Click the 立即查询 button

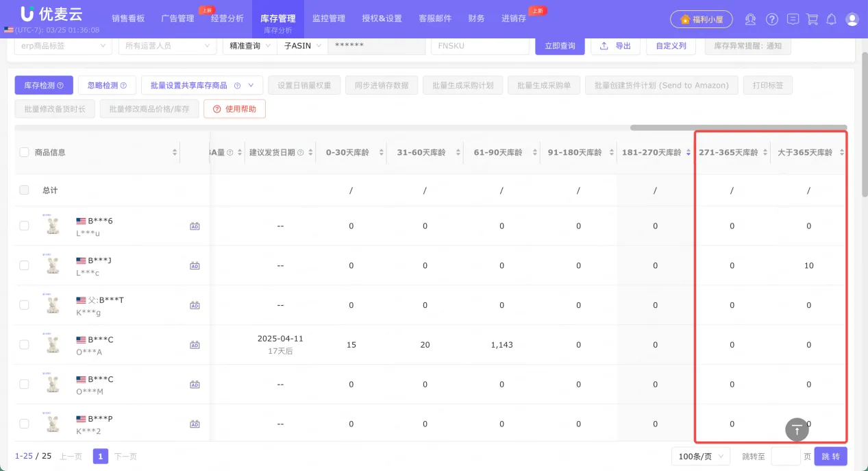(560, 46)
